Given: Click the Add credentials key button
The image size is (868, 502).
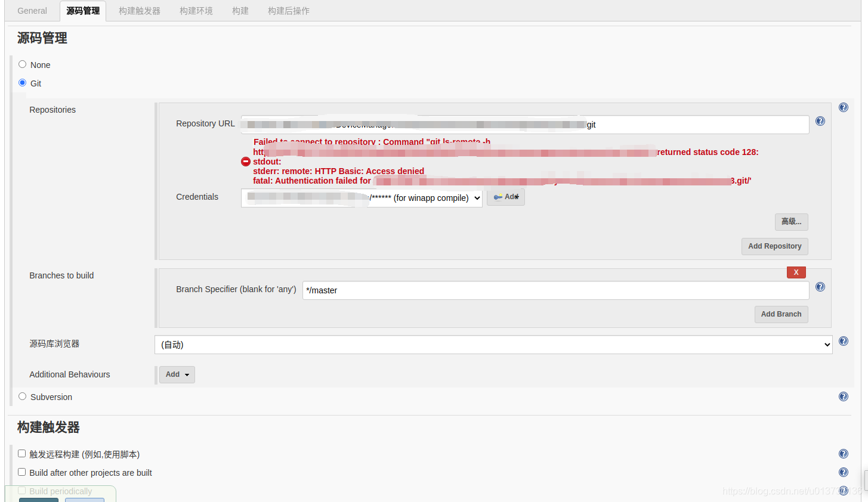Looking at the screenshot, I should [x=506, y=197].
